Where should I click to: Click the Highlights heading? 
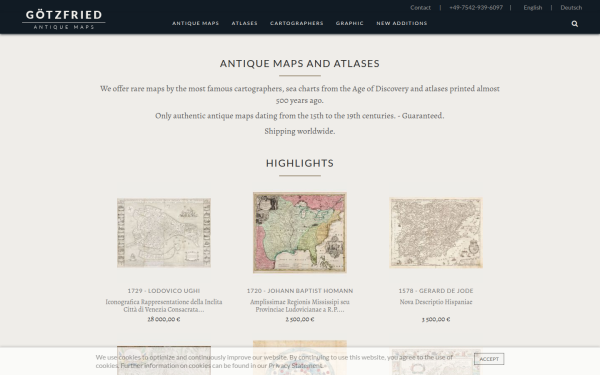tap(300, 163)
